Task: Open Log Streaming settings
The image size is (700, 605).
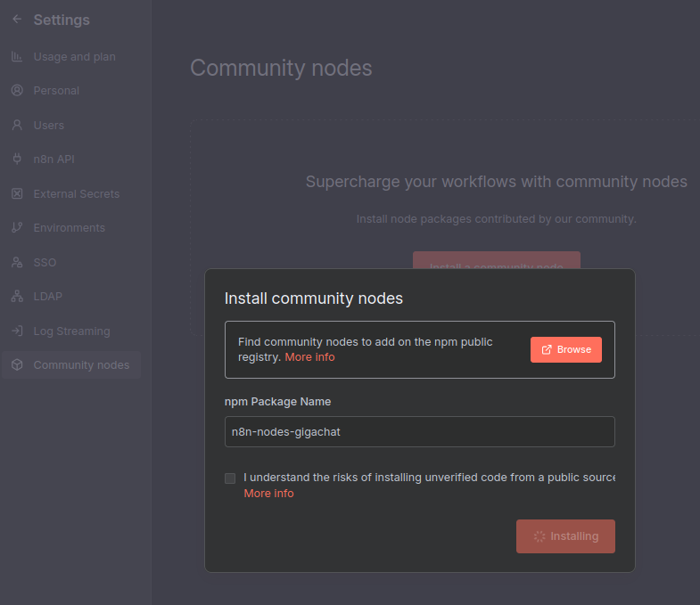Action: (x=71, y=331)
